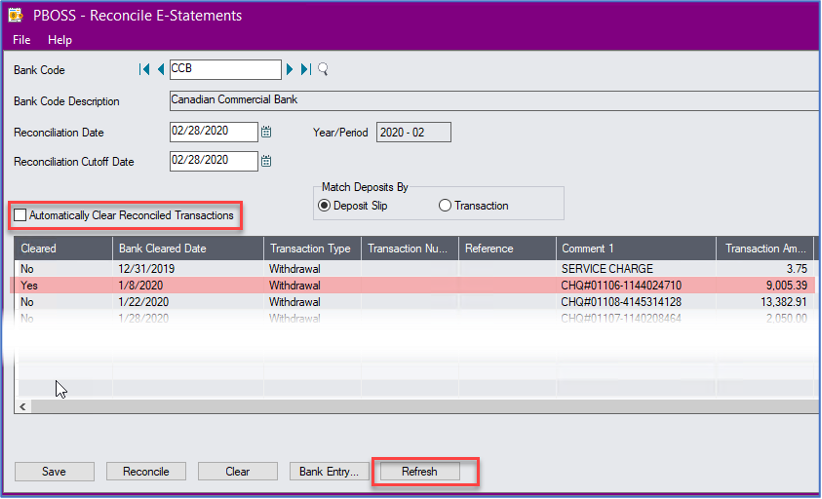The image size is (822, 499).
Task: Click Cleared cell in 12/31/2019 row
Action: pos(63,269)
